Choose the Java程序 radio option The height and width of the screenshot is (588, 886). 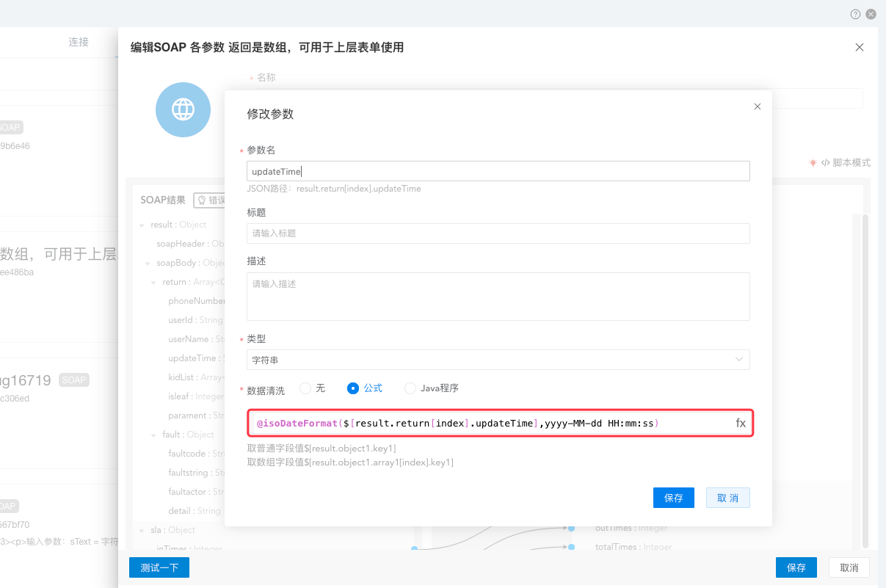(410, 388)
